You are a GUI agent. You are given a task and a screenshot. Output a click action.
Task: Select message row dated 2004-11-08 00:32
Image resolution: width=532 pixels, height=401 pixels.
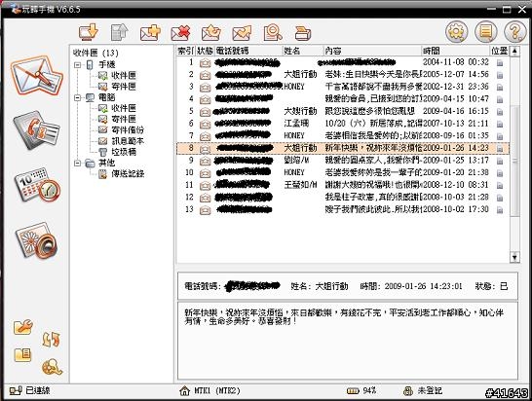tap(343, 62)
